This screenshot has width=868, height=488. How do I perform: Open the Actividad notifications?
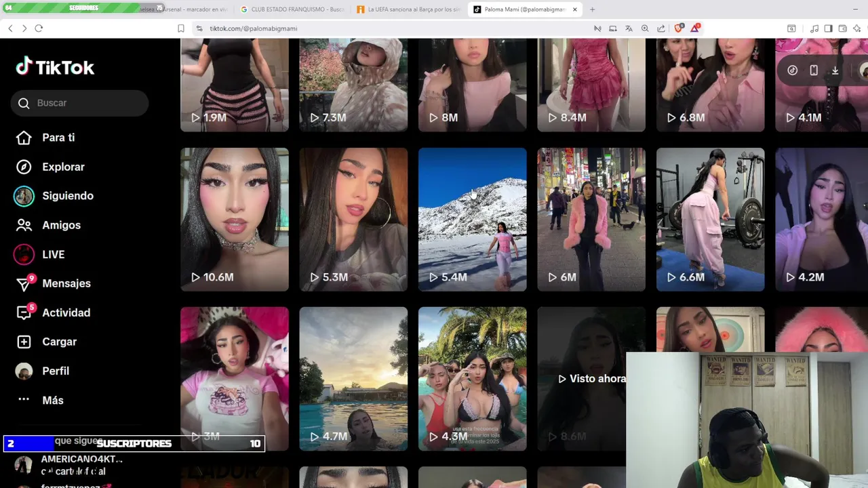tap(54, 312)
